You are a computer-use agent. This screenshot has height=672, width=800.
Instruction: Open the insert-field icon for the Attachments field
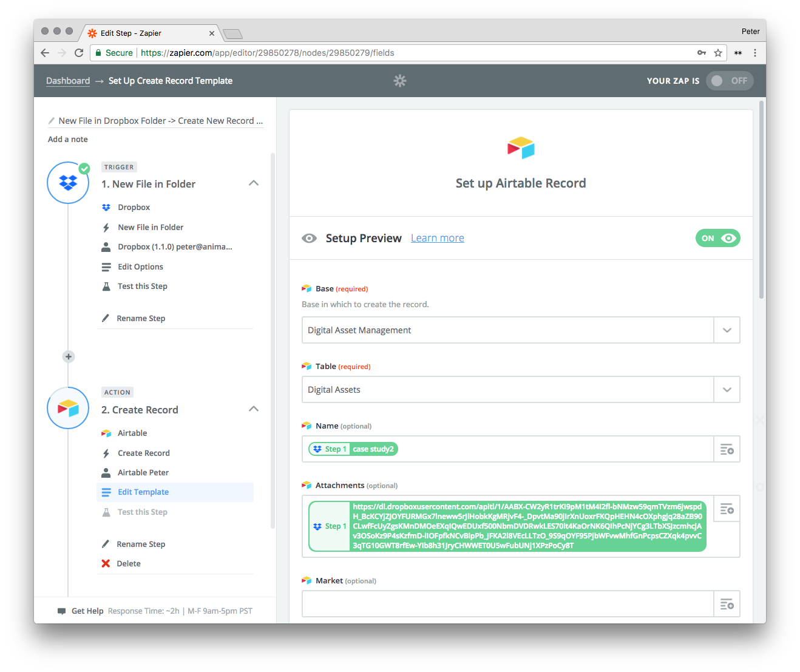tap(727, 509)
